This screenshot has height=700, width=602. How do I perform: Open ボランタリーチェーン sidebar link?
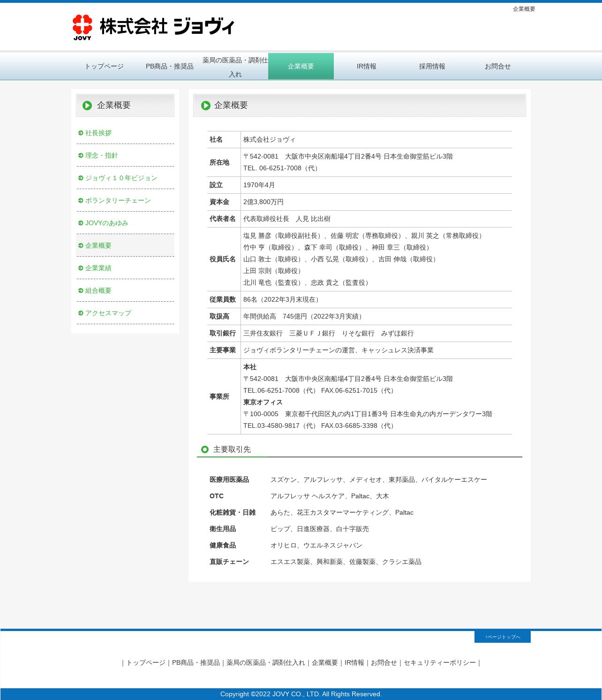tap(118, 201)
